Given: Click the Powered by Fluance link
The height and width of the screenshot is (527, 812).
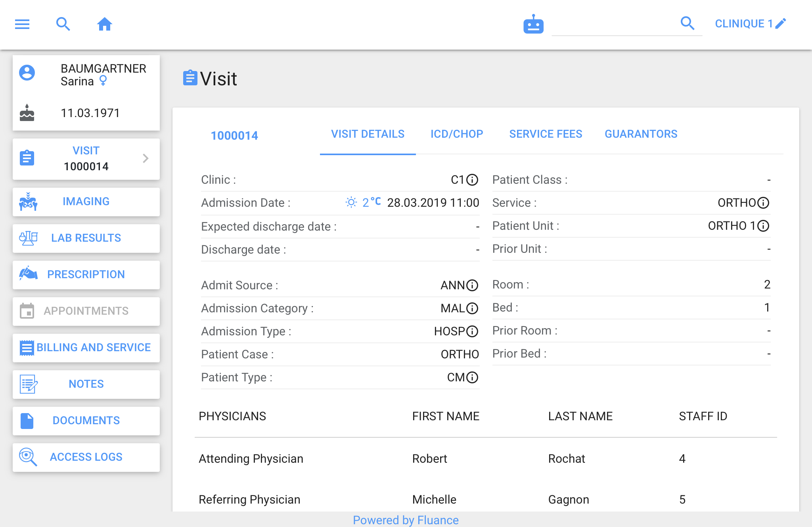Looking at the screenshot, I should pos(406,520).
